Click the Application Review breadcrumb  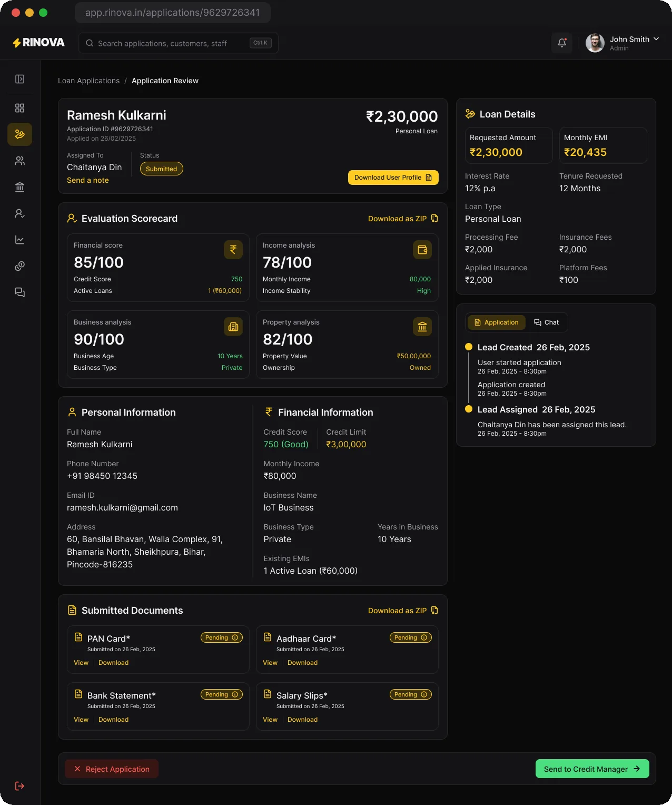165,81
